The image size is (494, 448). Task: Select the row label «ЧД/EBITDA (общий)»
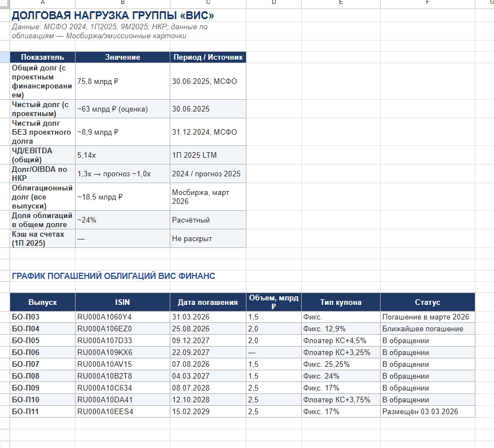[42, 155]
